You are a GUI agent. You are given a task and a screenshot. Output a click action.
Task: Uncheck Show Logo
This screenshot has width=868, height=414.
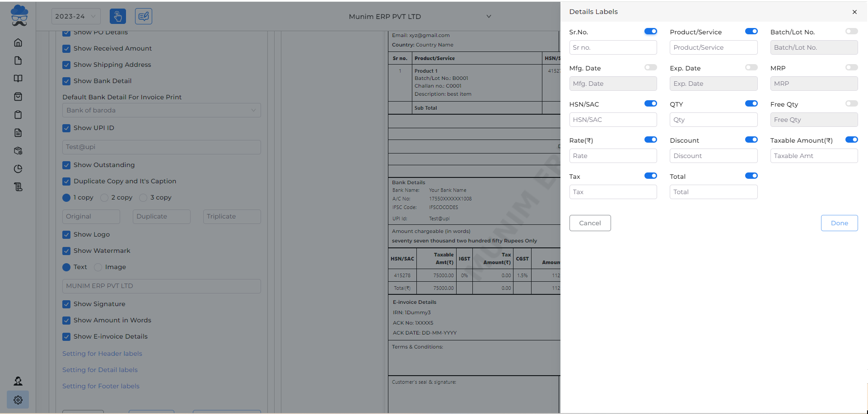click(x=66, y=234)
